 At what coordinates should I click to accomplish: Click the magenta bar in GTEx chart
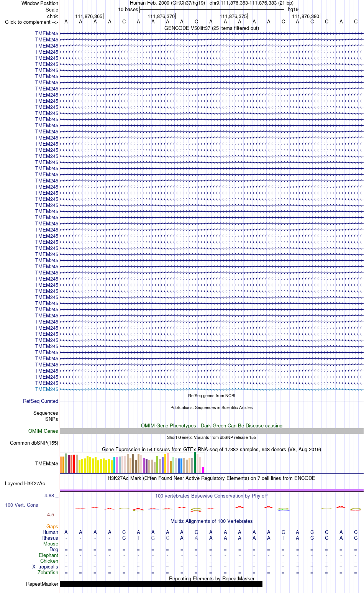tap(203, 470)
